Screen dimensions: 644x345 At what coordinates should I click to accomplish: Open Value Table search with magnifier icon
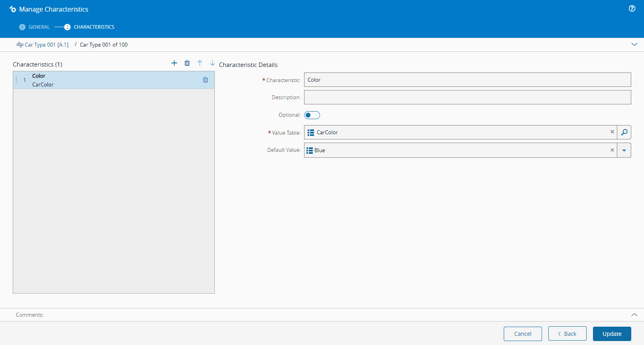coord(624,132)
